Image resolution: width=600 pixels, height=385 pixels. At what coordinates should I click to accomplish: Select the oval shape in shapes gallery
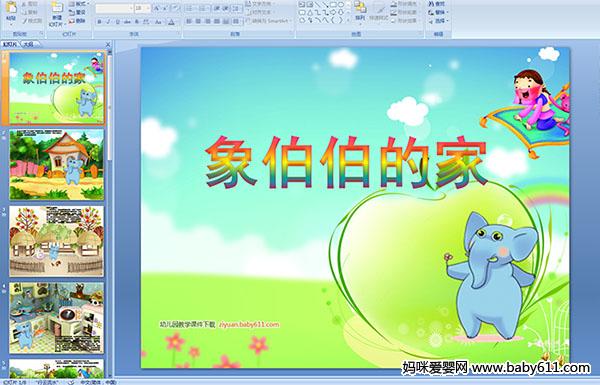341,5
